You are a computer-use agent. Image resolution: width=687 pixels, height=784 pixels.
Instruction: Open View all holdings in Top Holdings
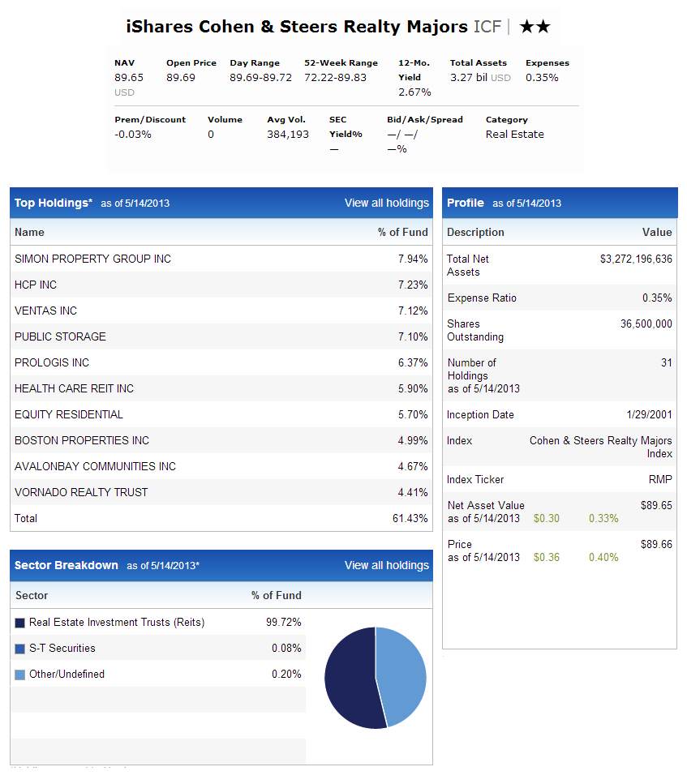386,203
